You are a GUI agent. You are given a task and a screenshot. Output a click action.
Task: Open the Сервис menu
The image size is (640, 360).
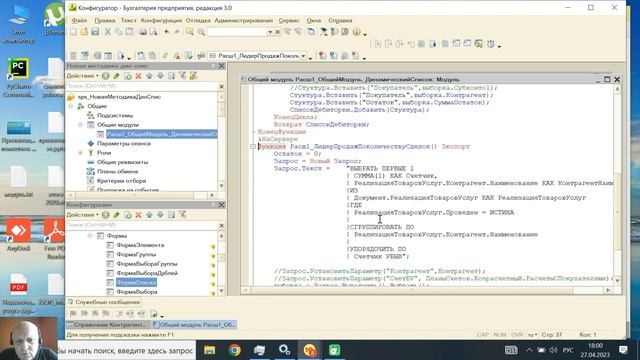click(x=289, y=20)
